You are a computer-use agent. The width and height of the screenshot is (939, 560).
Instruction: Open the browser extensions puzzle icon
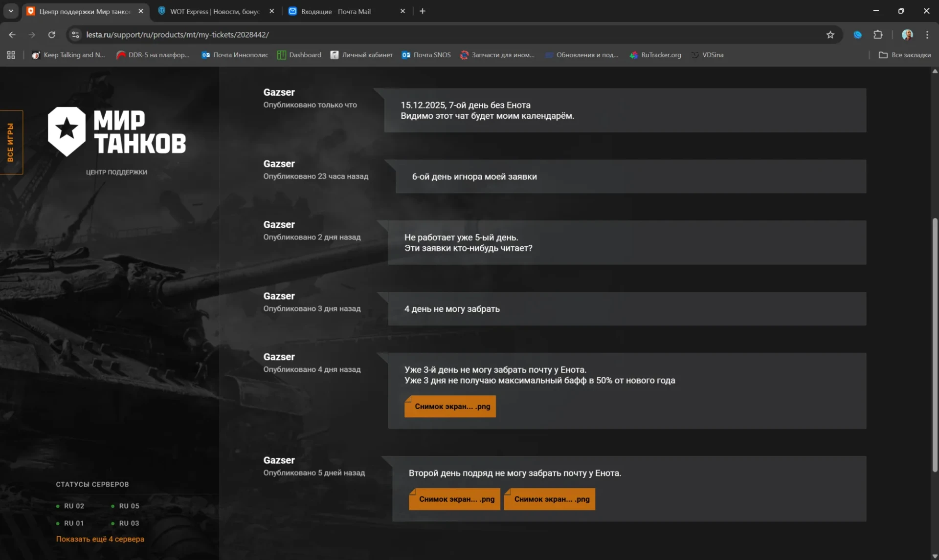coord(878,35)
